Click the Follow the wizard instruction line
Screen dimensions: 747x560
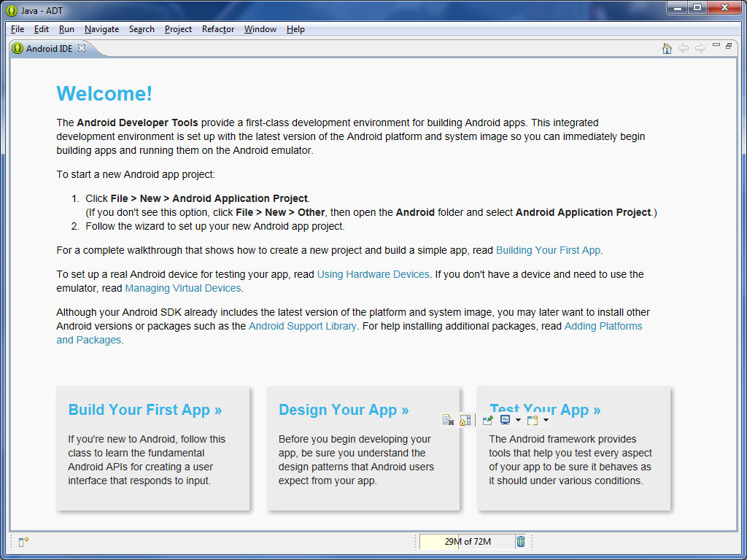(x=215, y=227)
